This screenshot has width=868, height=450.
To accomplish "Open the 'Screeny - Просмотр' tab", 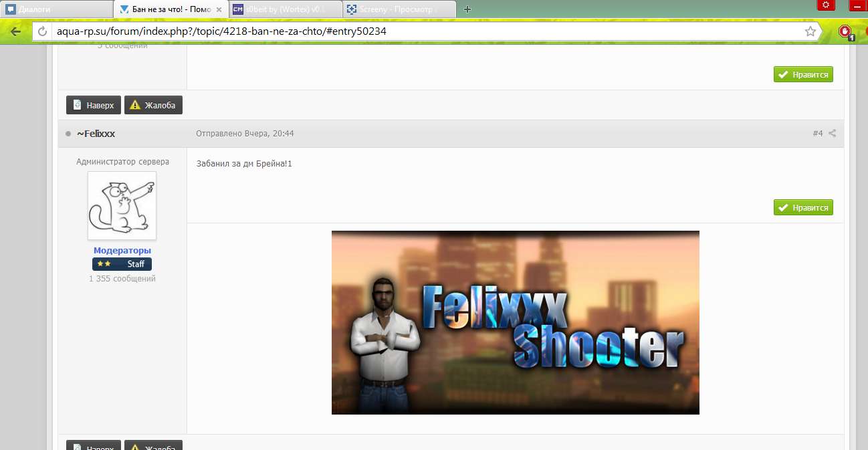I will pos(400,9).
